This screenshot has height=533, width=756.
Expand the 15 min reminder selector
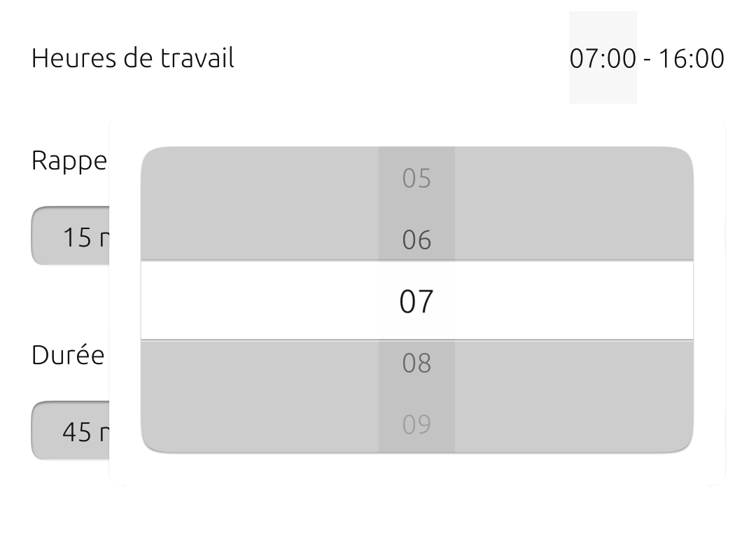(x=70, y=237)
